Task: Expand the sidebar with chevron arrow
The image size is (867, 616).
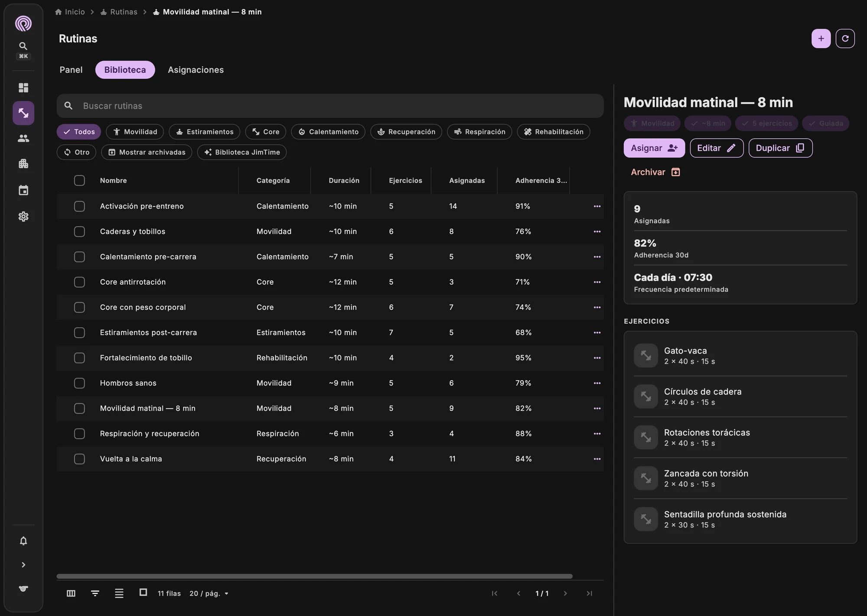Action: tap(23, 565)
